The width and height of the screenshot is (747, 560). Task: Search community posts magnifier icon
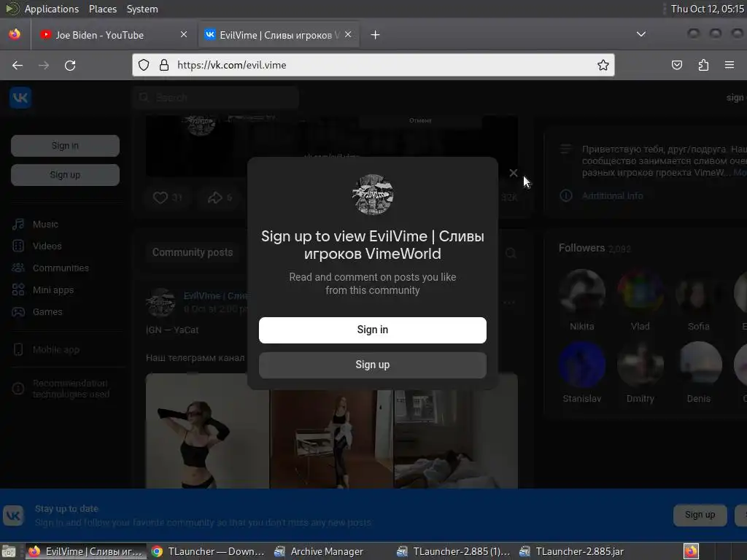511,253
